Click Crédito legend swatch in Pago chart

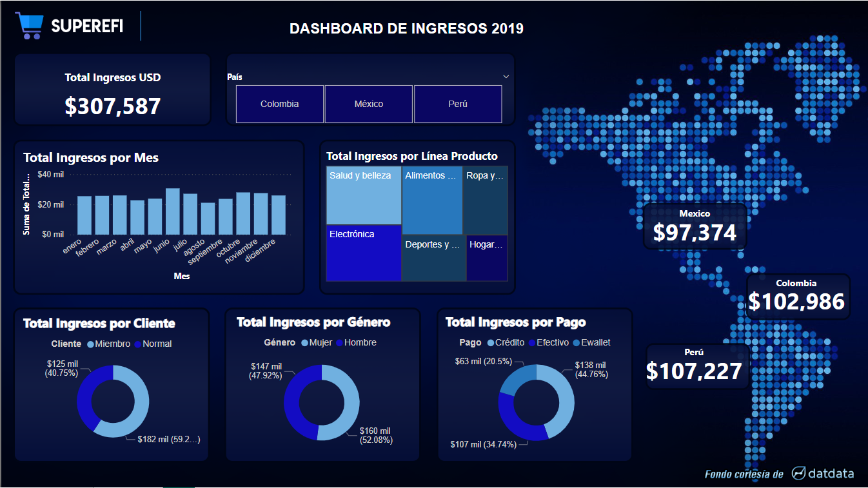(x=491, y=343)
